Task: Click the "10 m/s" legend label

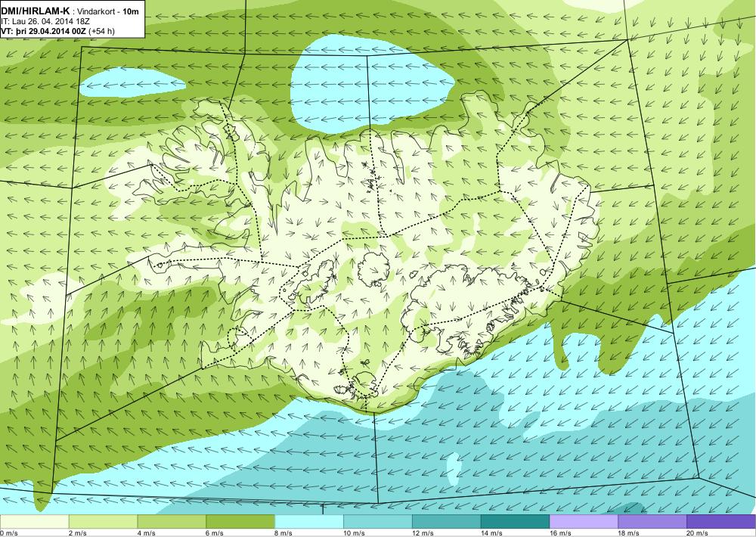Action: point(355,533)
